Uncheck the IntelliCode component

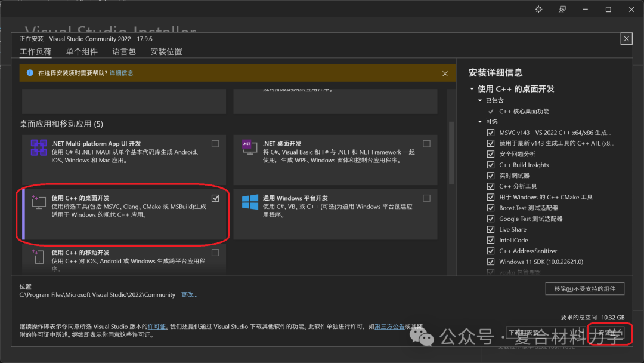pyautogui.click(x=490, y=240)
